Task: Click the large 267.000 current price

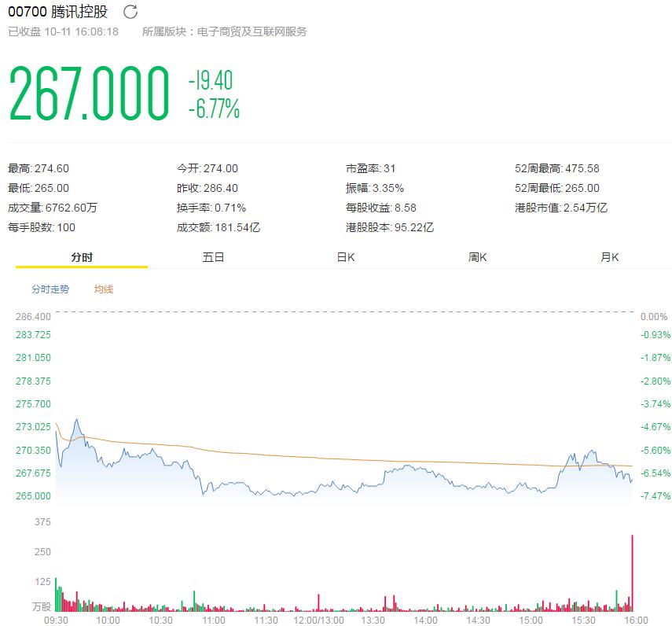Action: (x=89, y=94)
